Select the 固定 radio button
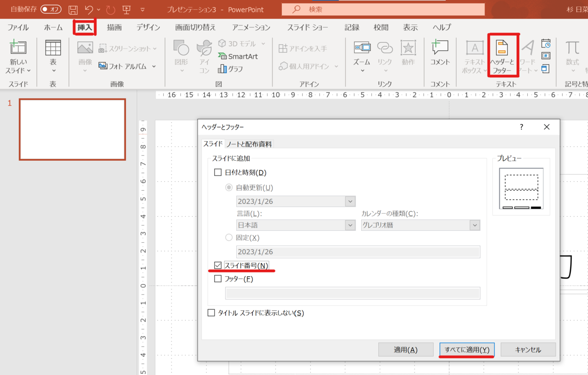This screenshot has width=588, height=375. [x=229, y=237]
